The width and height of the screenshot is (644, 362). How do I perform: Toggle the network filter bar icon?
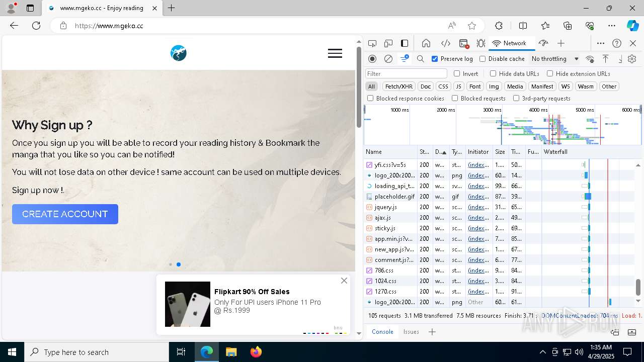point(405,59)
